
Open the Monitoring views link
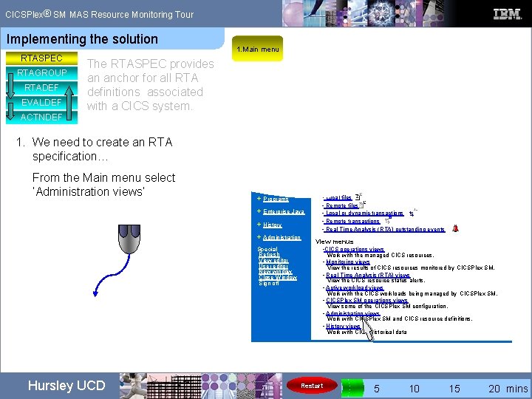347,262
